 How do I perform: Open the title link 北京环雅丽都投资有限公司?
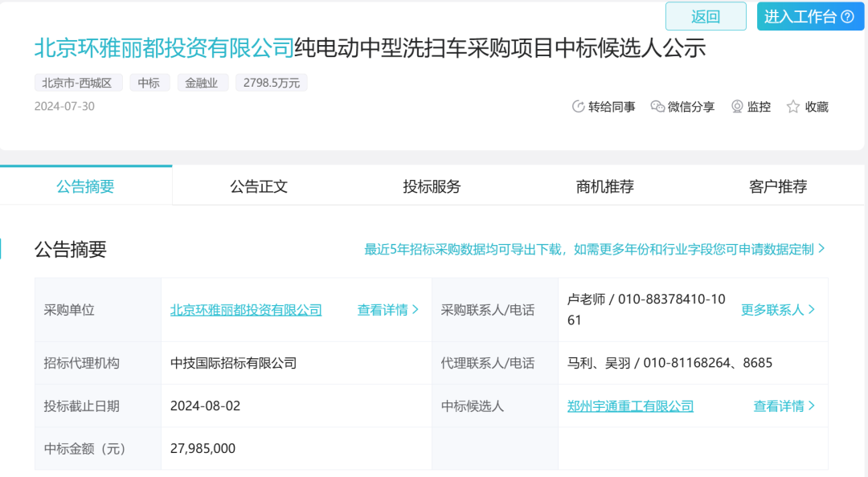164,48
